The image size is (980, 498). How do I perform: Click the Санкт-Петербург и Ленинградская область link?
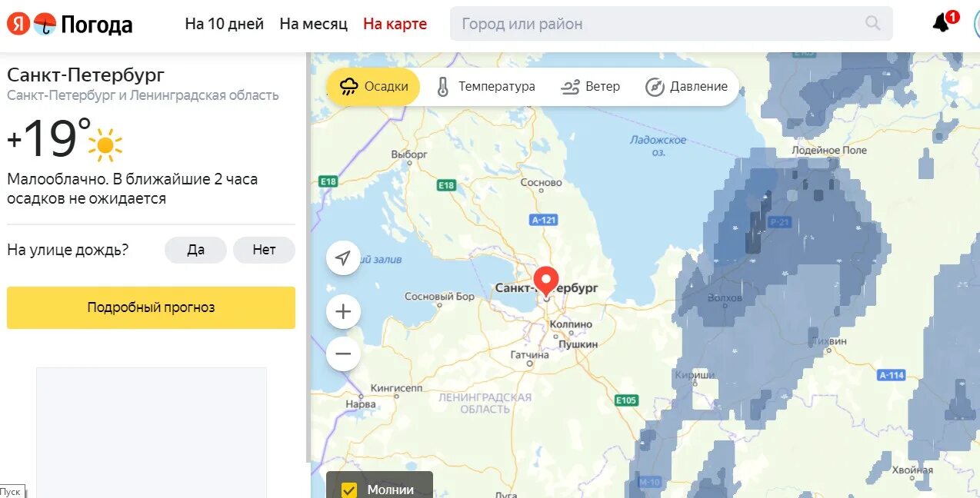coord(143,95)
